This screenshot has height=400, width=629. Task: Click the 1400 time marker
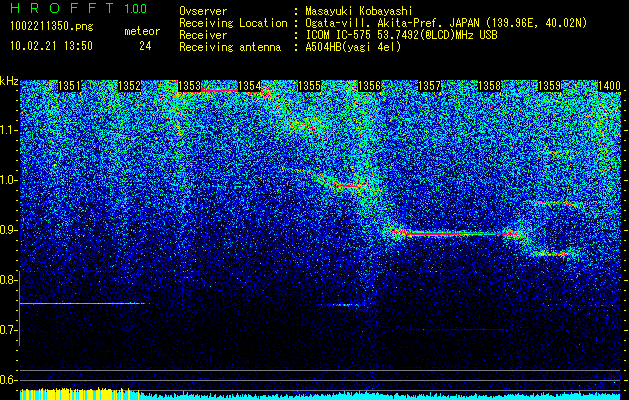[x=610, y=86]
